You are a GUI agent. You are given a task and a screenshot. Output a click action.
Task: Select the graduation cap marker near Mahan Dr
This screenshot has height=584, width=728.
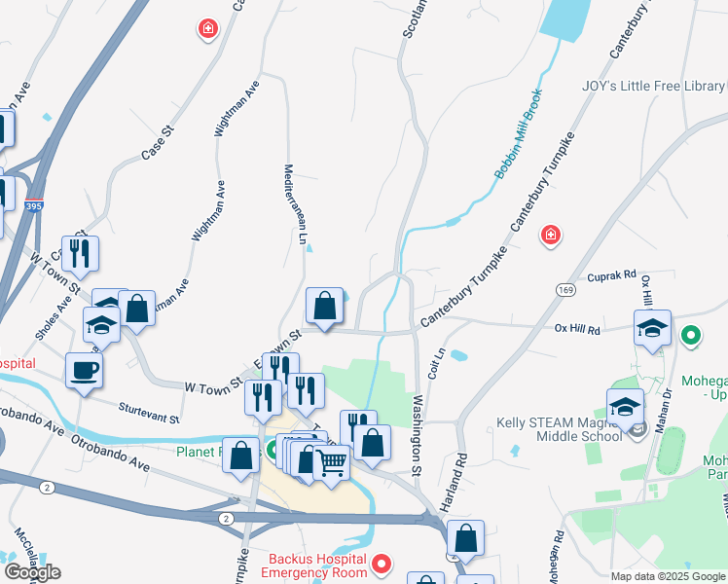[625, 410]
